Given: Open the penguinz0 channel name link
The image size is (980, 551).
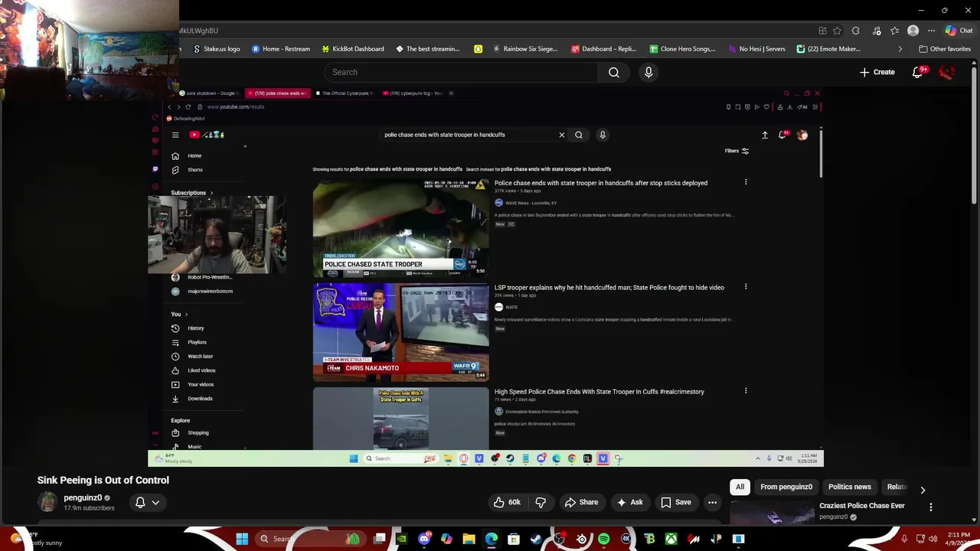Looking at the screenshot, I should [83, 497].
